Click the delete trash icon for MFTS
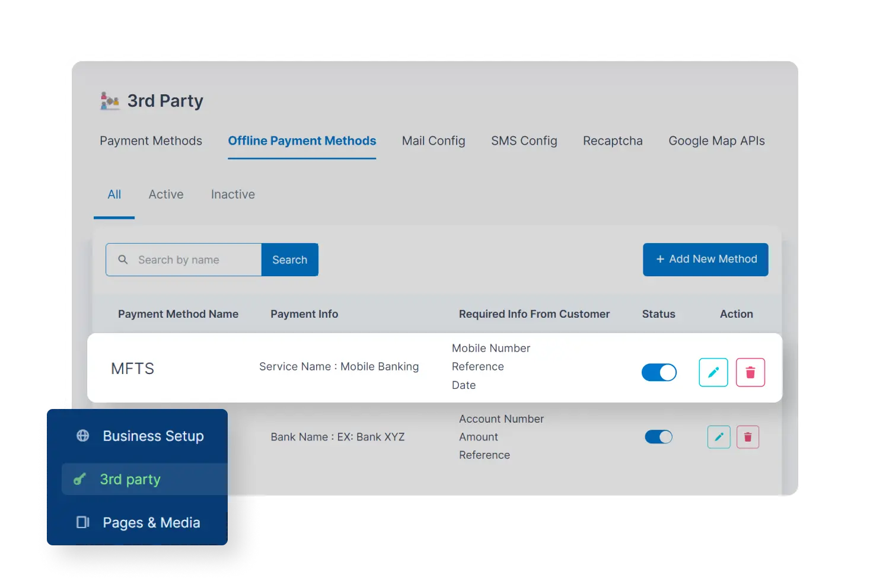Screen dimensions: 870x588 tap(750, 372)
